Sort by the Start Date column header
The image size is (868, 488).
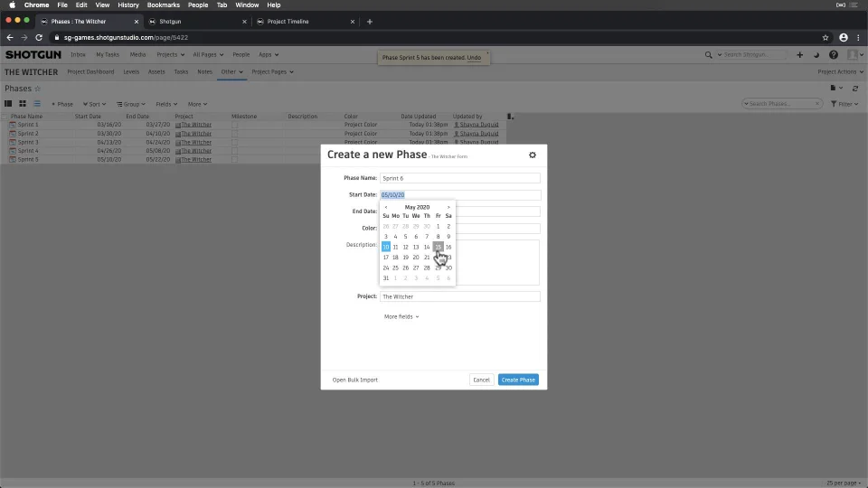click(x=88, y=117)
